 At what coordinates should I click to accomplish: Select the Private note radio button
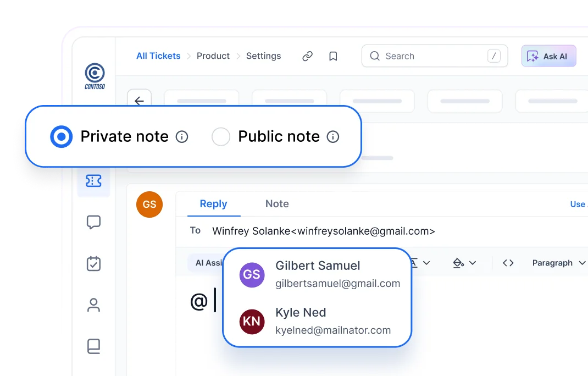61,136
